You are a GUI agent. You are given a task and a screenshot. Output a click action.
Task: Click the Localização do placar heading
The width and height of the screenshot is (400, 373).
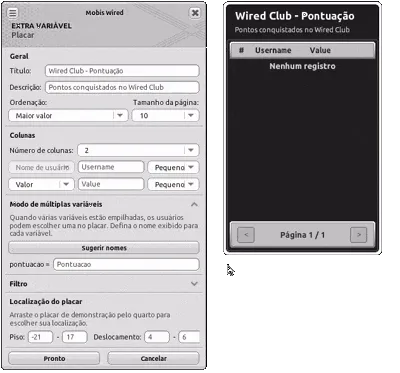click(46, 302)
